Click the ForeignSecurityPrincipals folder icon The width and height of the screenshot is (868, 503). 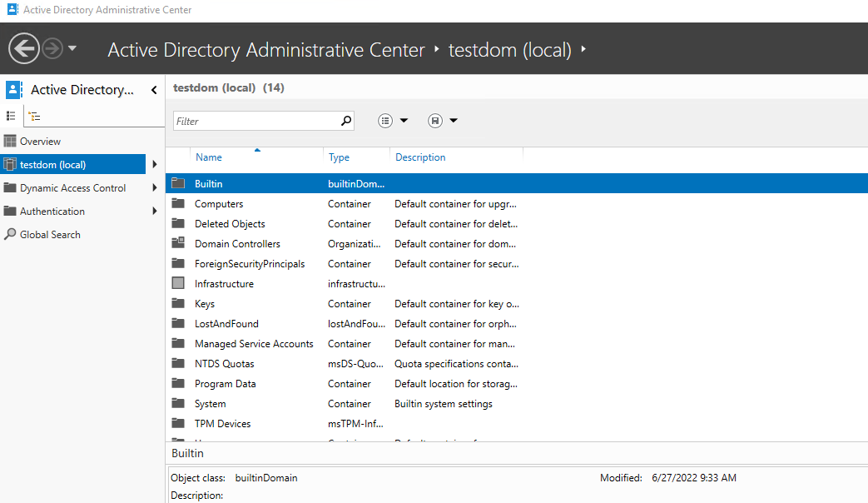pyautogui.click(x=178, y=263)
